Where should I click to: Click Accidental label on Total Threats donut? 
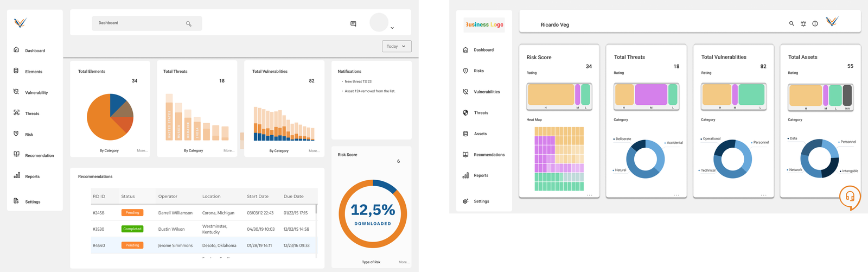[x=675, y=143]
